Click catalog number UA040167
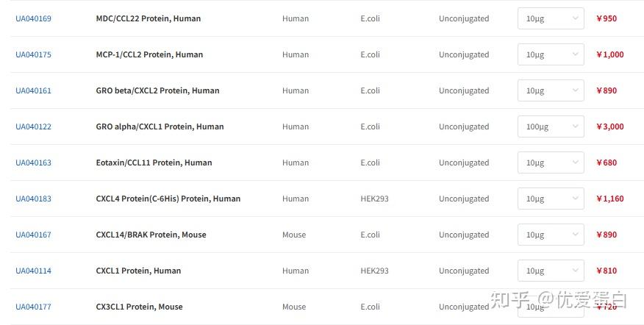Screen dimensions: 644x325 [34, 235]
